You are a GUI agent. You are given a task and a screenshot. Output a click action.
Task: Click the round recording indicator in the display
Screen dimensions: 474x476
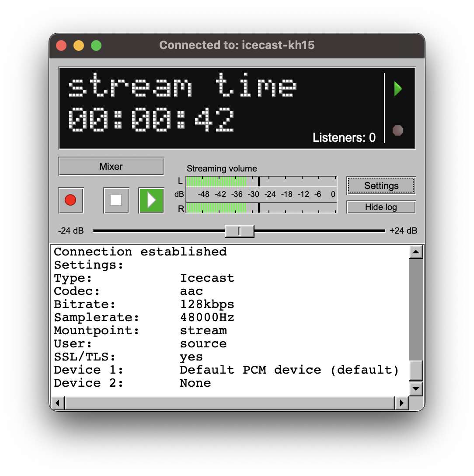[x=397, y=130]
